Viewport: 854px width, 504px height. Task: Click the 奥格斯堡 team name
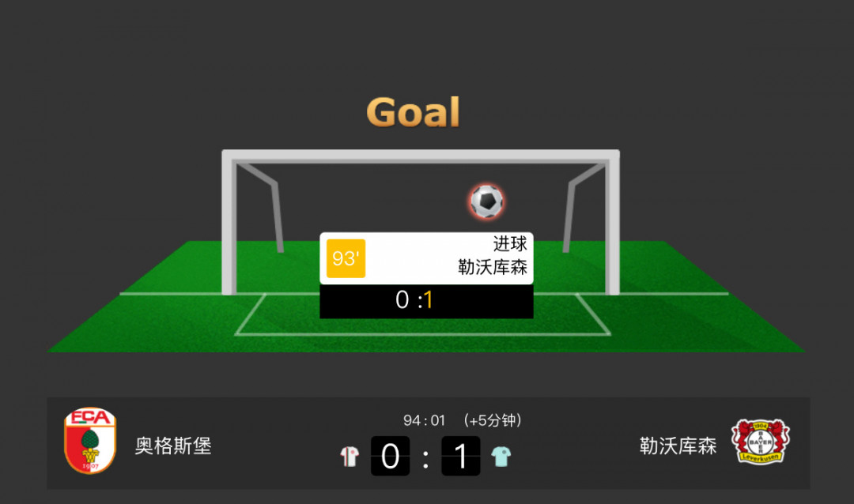point(173,446)
